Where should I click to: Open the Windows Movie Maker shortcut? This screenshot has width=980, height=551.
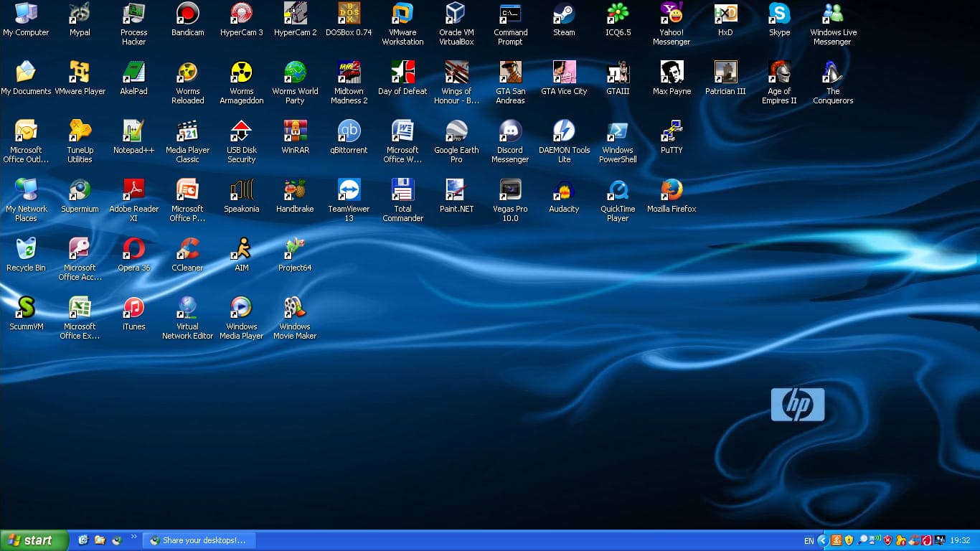295,308
